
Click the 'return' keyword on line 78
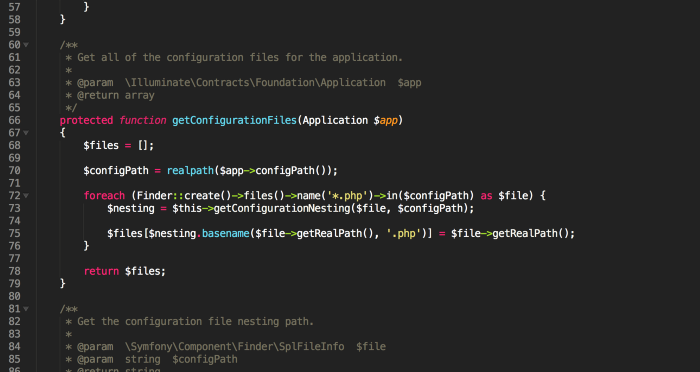pos(101,271)
